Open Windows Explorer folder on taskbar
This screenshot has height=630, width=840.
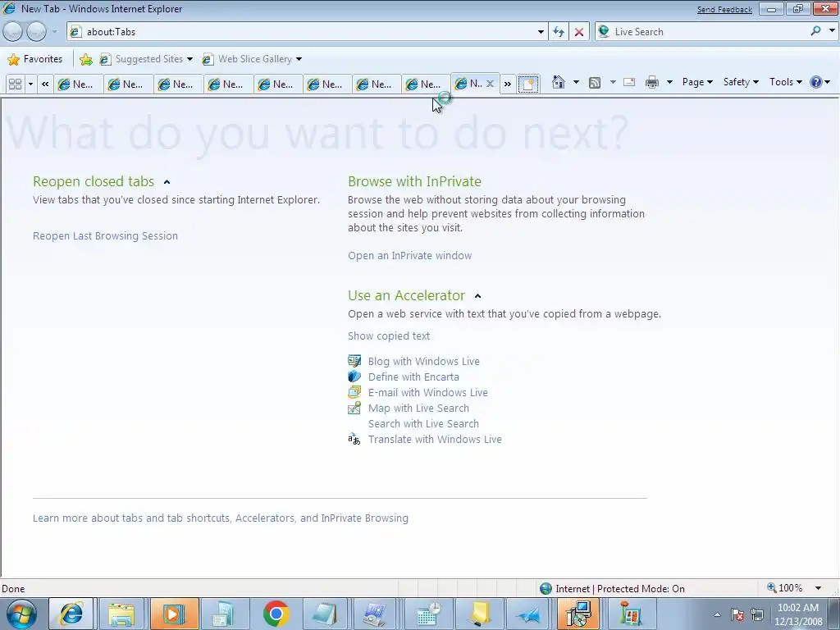click(121, 614)
